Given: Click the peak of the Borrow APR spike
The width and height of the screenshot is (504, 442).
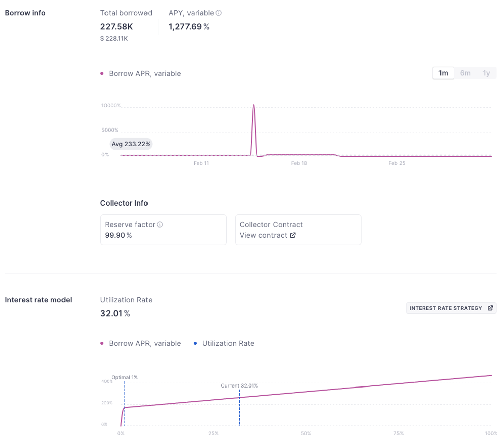Looking at the screenshot, I should pos(254,105).
